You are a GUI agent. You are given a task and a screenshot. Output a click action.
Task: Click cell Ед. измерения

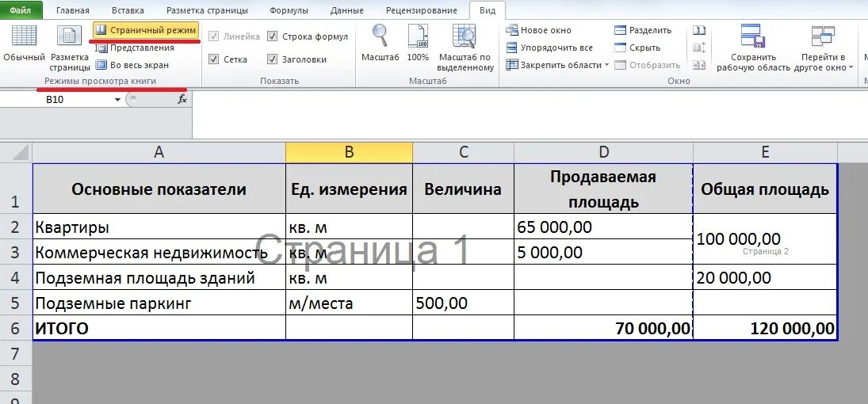350,189
